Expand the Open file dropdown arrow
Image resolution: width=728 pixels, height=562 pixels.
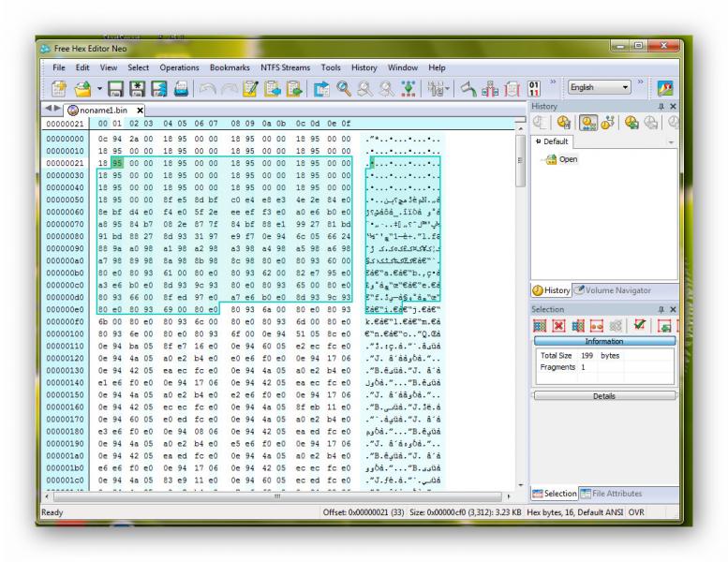(x=99, y=88)
